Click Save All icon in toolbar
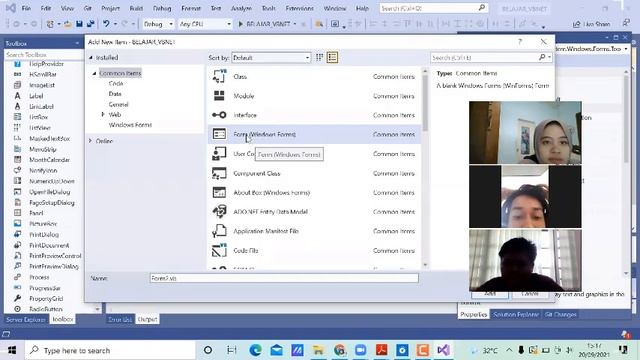This screenshot has height=360, width=640. click(x=91, y=24)
